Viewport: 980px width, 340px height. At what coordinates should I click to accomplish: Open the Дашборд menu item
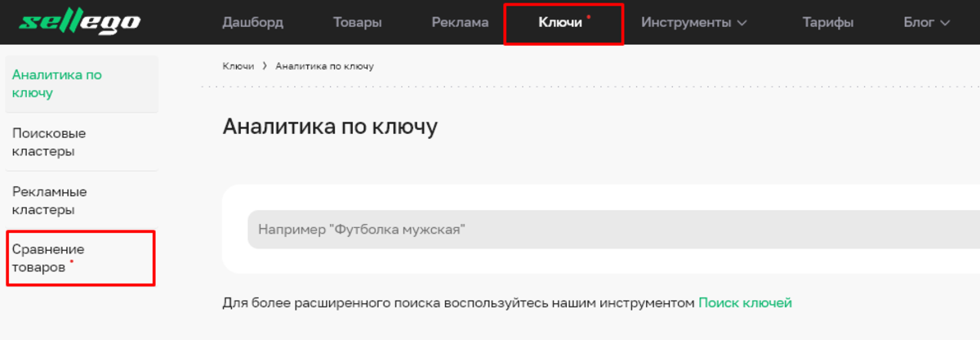(x=252, y=22)
